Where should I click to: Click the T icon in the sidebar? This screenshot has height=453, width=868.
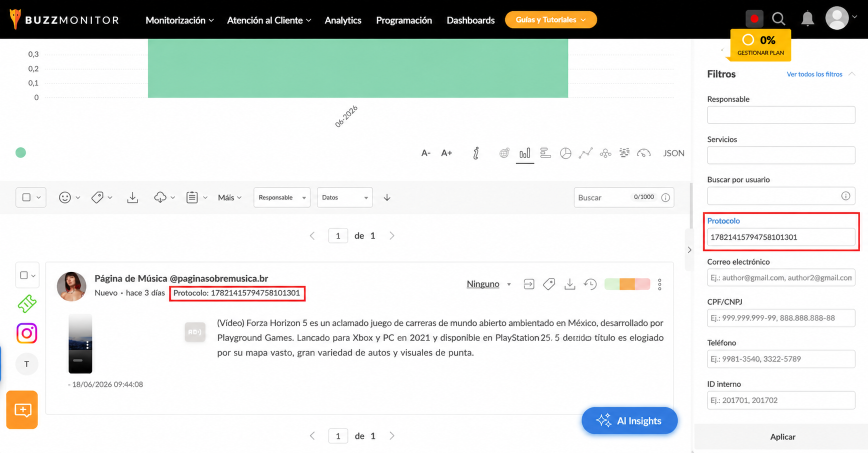click(27, 364)
